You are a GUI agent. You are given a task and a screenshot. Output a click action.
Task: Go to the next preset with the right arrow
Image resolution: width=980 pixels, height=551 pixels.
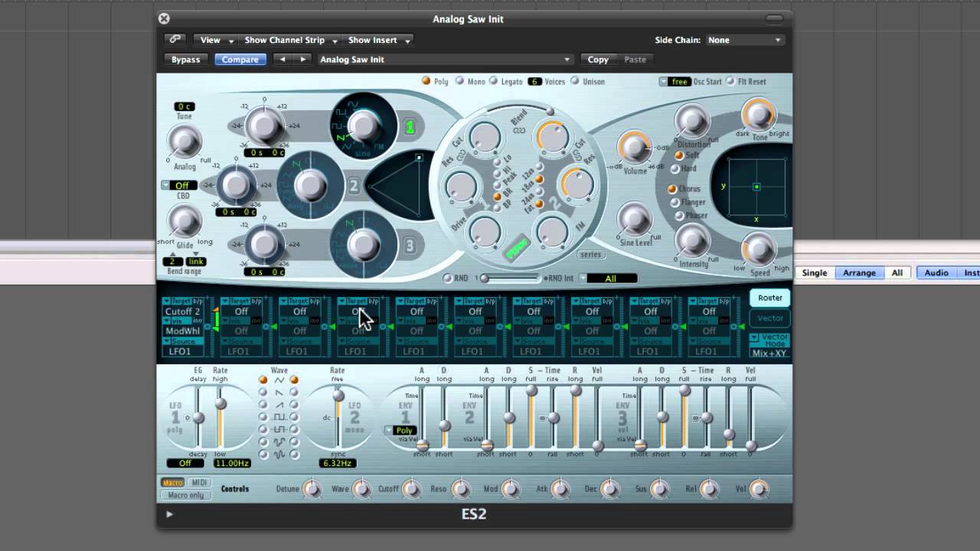click(303, 59)
